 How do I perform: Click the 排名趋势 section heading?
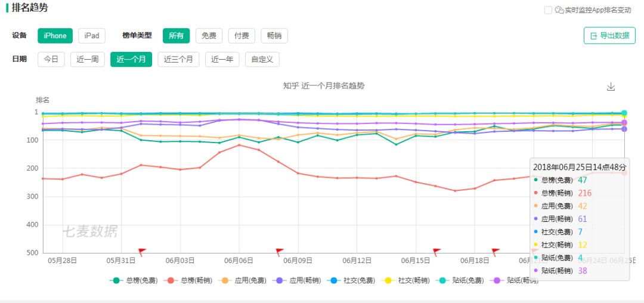coord(30,8)
